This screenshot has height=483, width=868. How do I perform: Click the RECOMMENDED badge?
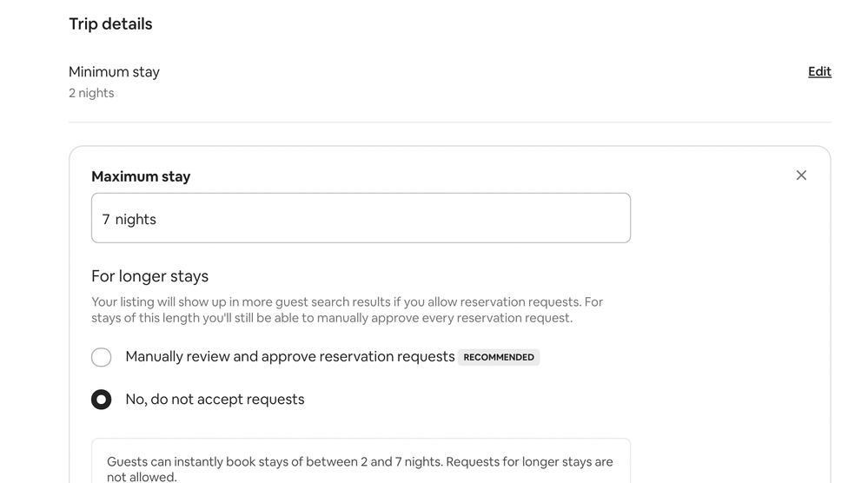point(499,357)
